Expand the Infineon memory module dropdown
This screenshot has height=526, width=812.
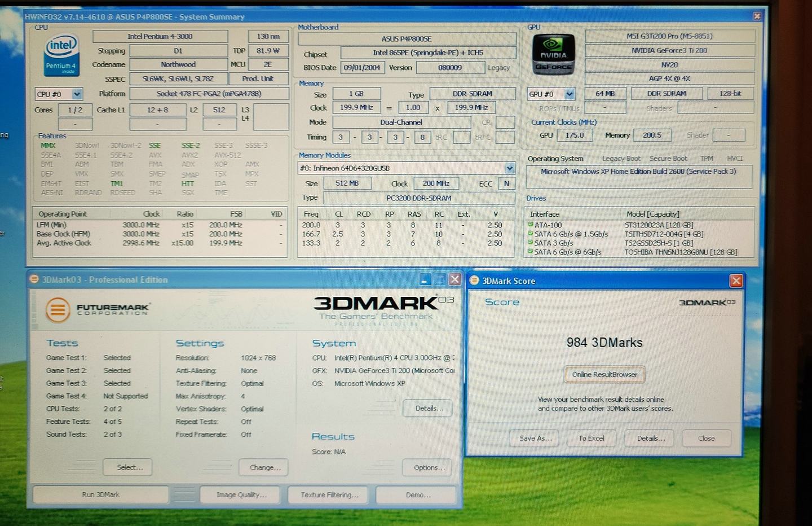[509, 168]
